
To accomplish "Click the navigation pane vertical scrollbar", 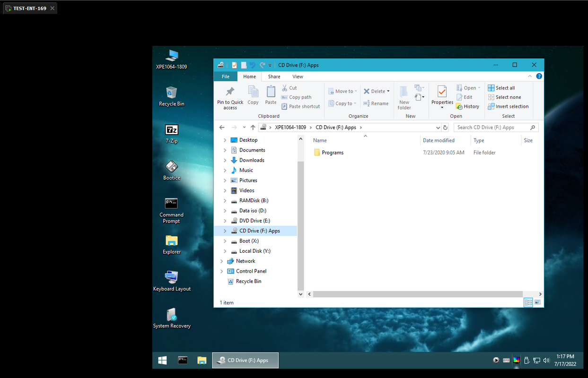I will [x=300, y=225].
